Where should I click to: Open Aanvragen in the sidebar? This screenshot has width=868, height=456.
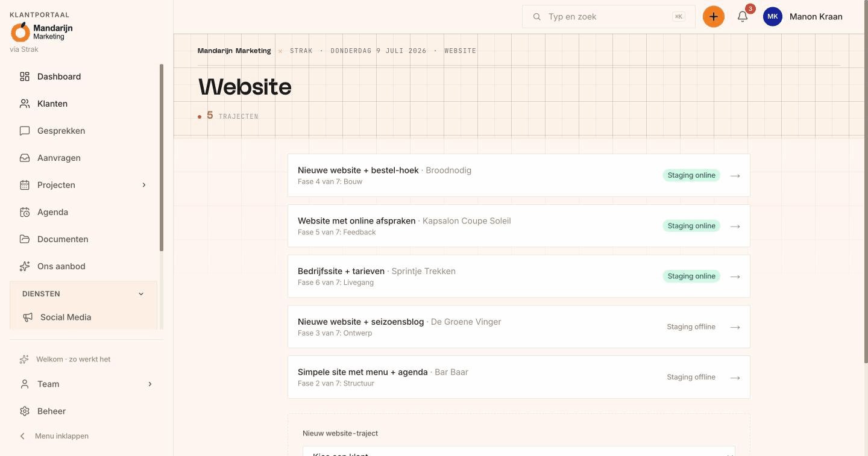point(59,158)
